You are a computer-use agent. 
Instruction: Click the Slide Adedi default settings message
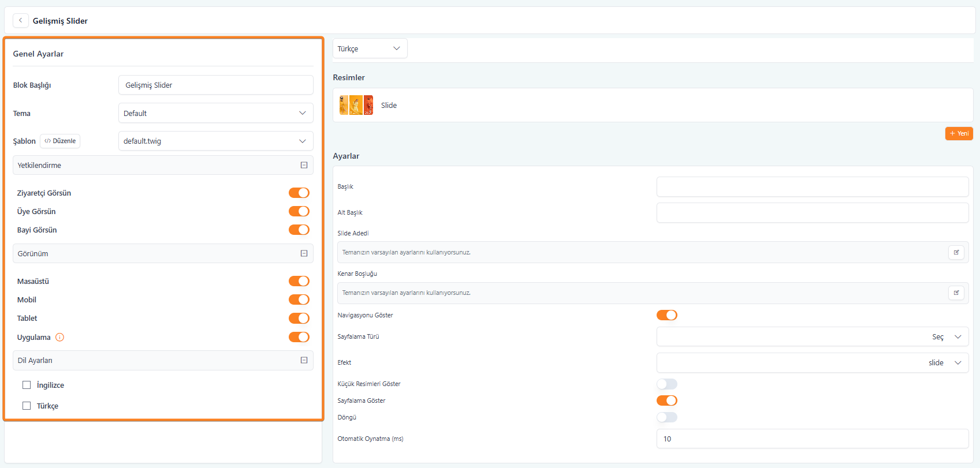click(x=407, y=252)
